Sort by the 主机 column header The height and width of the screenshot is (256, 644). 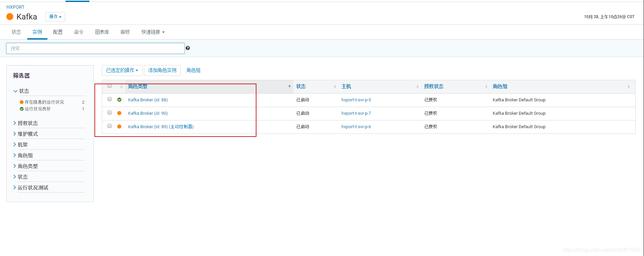click(346, 86)
